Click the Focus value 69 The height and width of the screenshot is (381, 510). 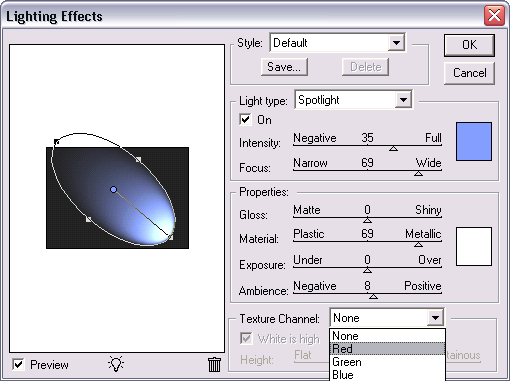point(367,163)
